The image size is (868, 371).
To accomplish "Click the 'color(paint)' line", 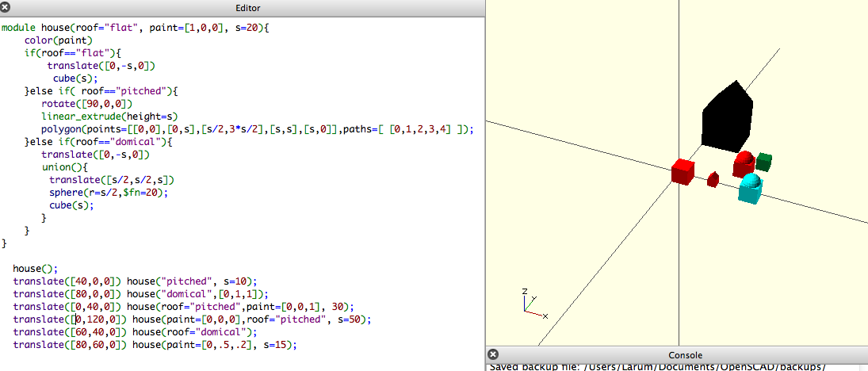I will point(58,40).
